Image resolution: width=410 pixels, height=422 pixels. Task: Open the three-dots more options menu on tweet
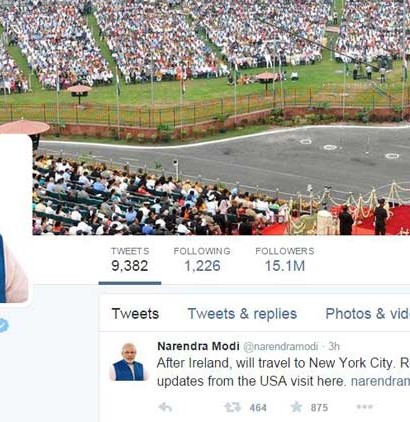(364, 407)
